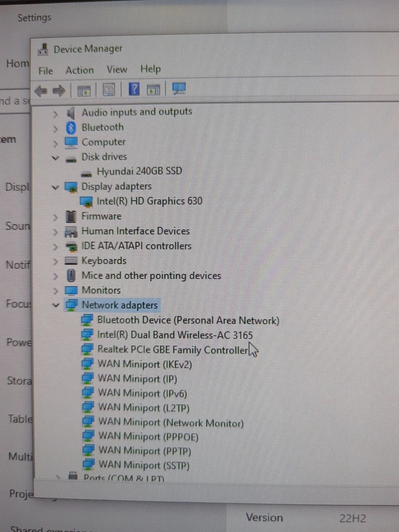Select WAN Miniport (IP)
Image resolution: width=399 pixels, height=532 pixels.
[x=137, y=379]
